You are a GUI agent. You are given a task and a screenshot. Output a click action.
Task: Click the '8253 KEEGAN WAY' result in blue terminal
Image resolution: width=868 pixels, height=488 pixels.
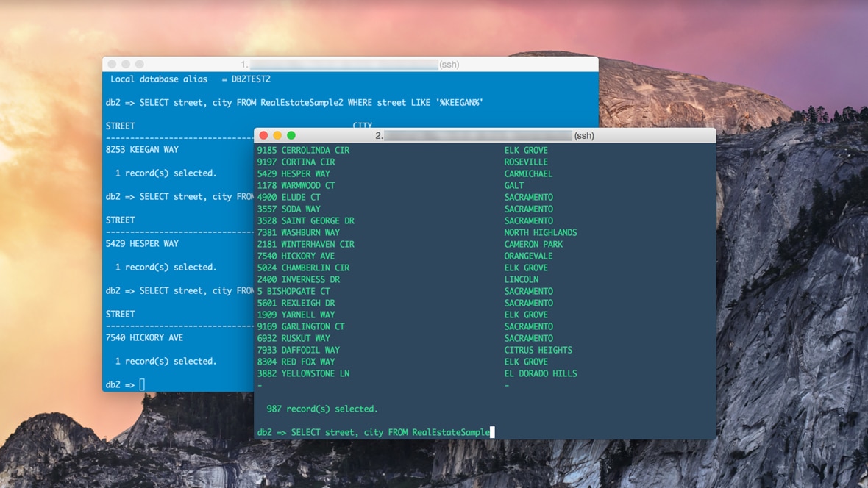[x=142, y=149]
